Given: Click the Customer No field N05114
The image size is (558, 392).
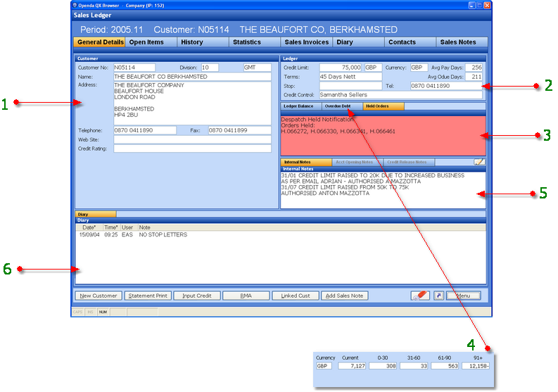Looking at the screenshot, I should tap(134, 68).
